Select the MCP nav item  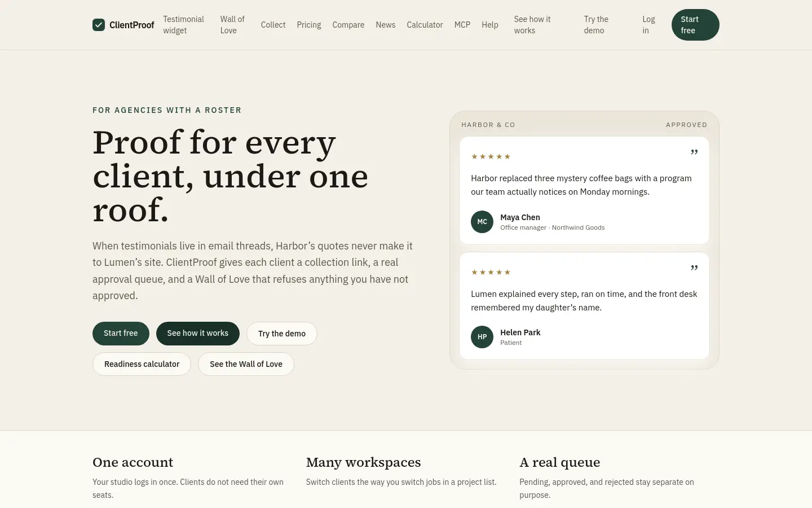click(462, 25)
